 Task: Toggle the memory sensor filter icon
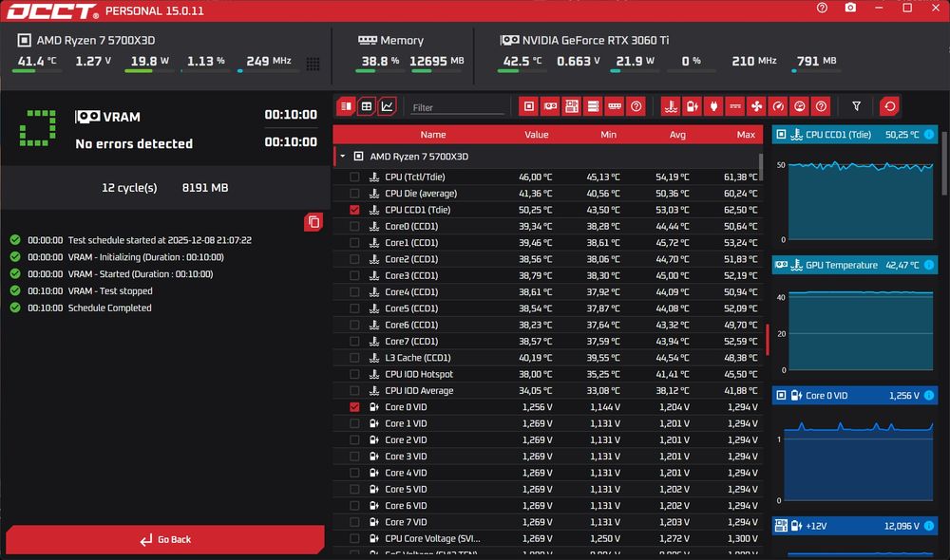point(615,106)
